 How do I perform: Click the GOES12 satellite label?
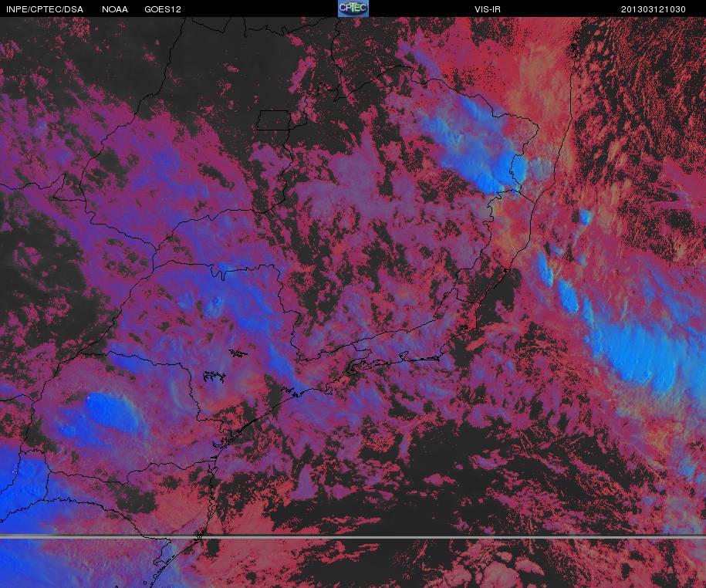click(163, 9)
